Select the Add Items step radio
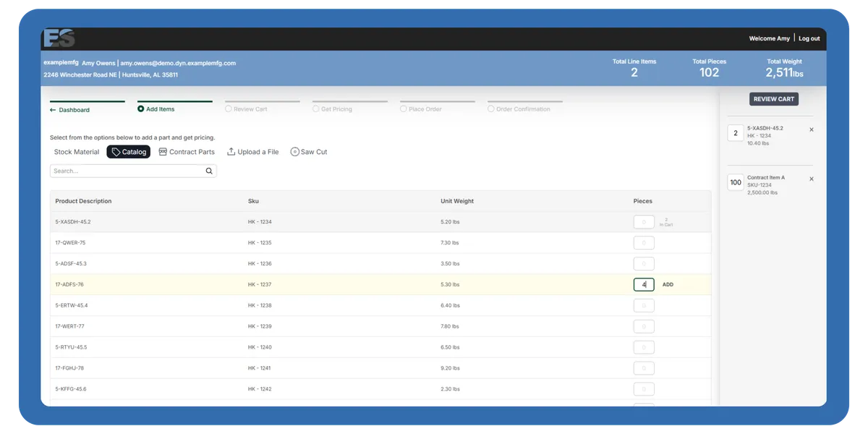868x434 pixels. [140, 109]
